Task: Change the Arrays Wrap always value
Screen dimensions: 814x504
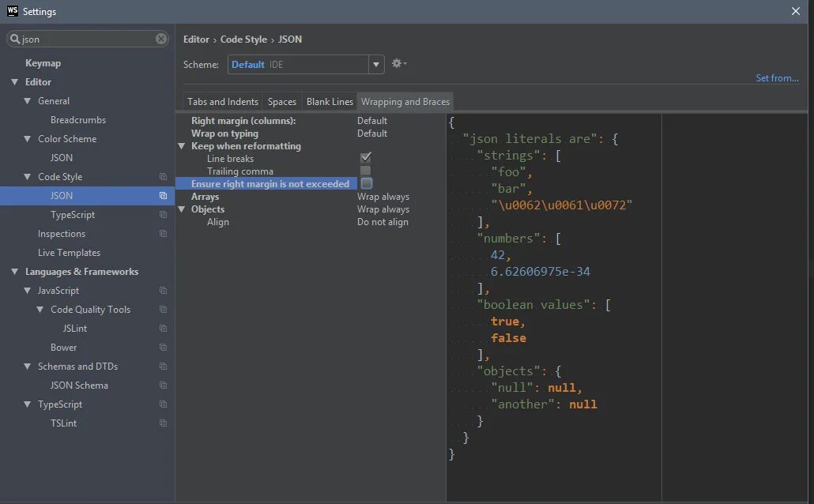Action: (x=383, y=197)
